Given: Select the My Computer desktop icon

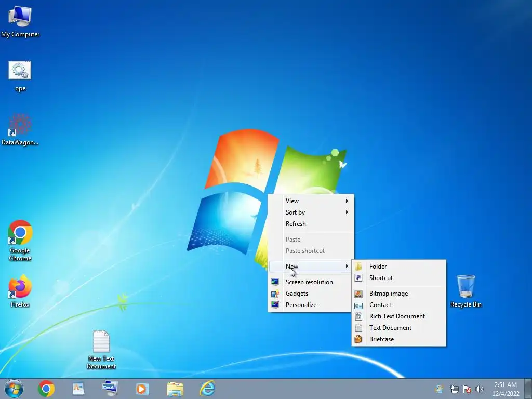Looking at the screenshot, I should tap(20, 22).
